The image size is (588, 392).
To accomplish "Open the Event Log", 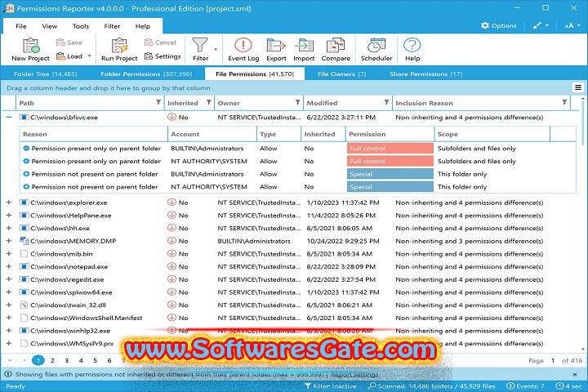I will (x=243, y=50).
